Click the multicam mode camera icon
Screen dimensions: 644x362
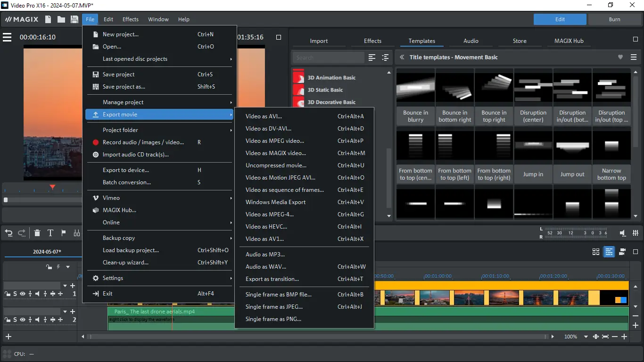point(622,252)
